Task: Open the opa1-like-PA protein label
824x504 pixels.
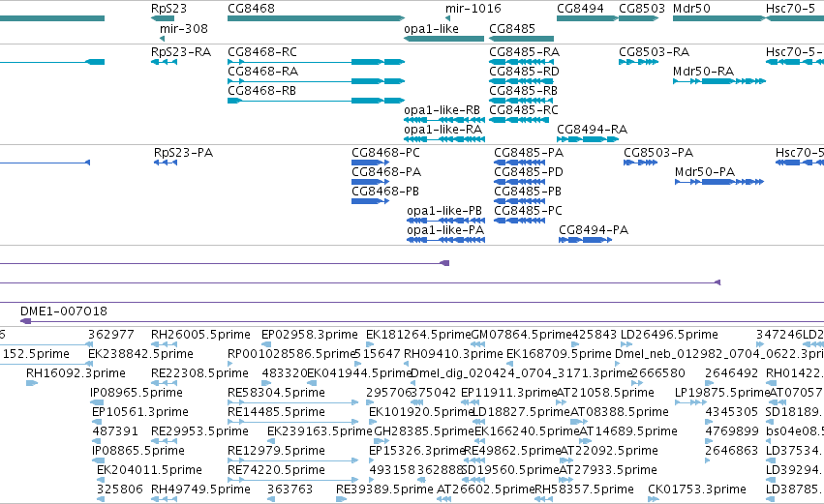Action: [x=445, y=230]
